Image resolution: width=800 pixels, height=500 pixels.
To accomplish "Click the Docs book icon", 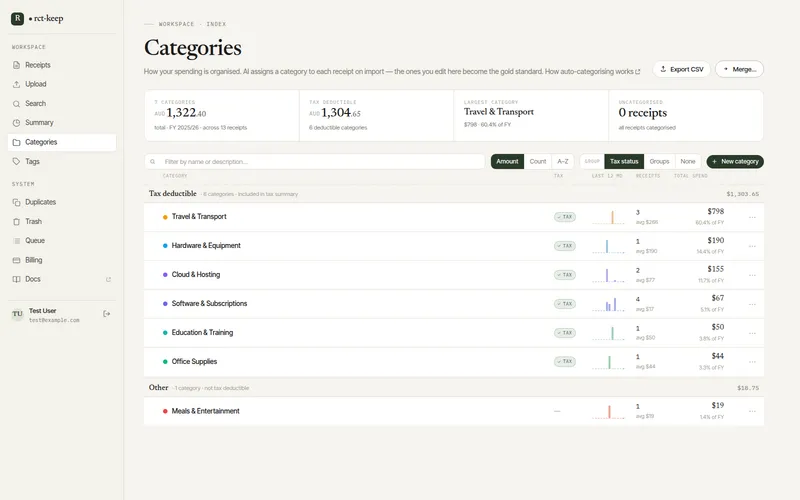I will coord(16,280).
